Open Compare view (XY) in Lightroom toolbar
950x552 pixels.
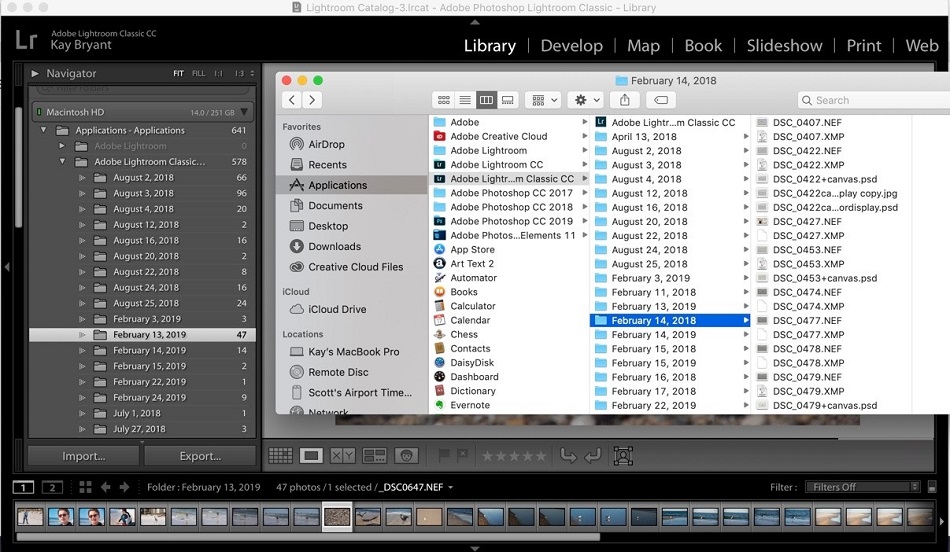342,456
